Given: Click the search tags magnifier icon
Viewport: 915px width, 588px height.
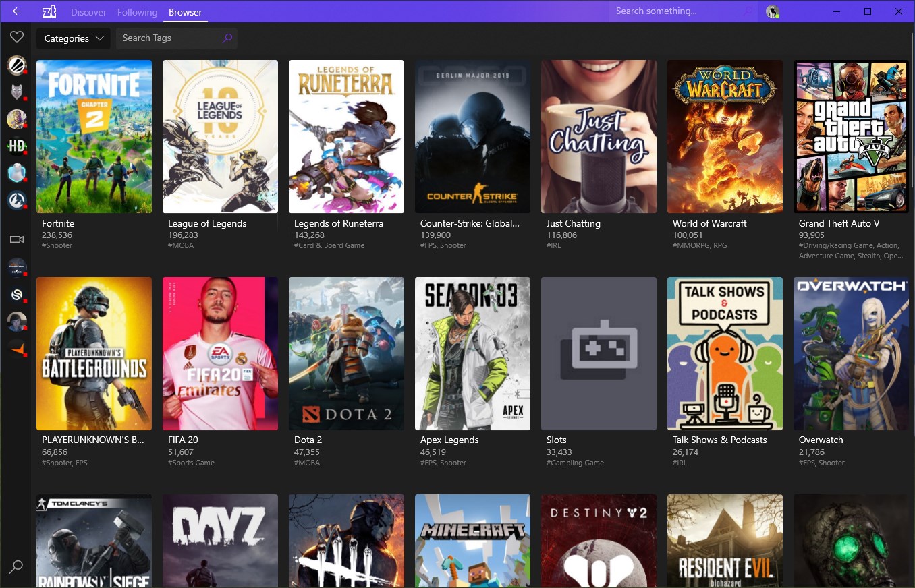Looking at the screenshot, I should [x=227, y=38].
